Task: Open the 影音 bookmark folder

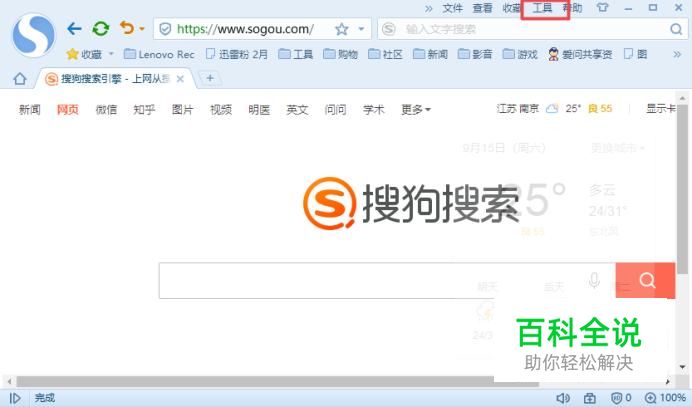Action: click(x=475, y=54)
